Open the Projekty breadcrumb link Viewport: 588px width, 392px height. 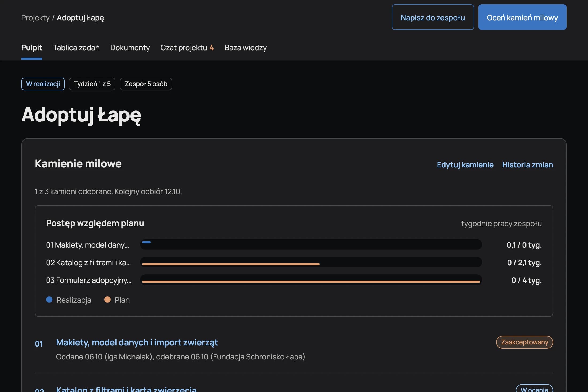(x=35, y=18)
